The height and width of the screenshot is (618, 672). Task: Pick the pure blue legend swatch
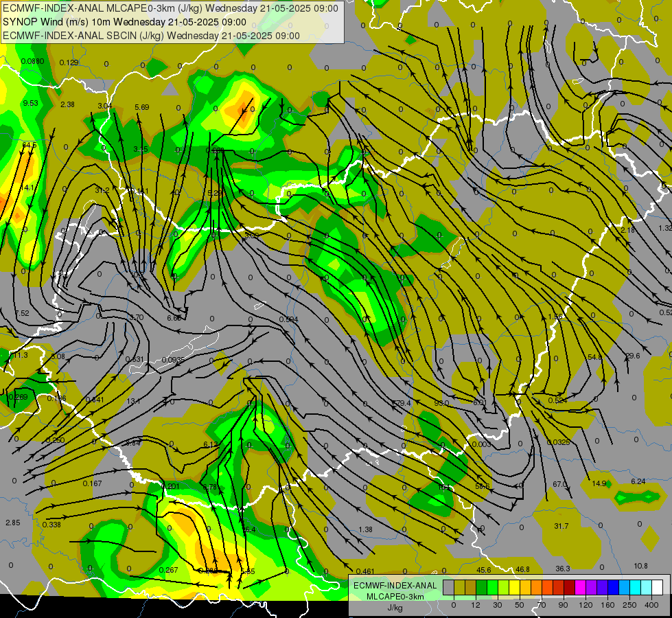(x=614, y=587)
